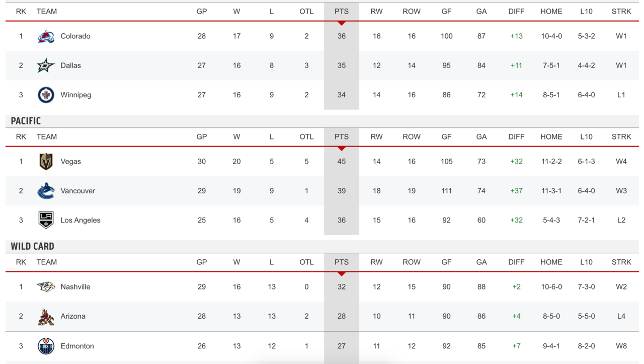
Task: Select the Nashville team name
Action: (x=75, y=287)
